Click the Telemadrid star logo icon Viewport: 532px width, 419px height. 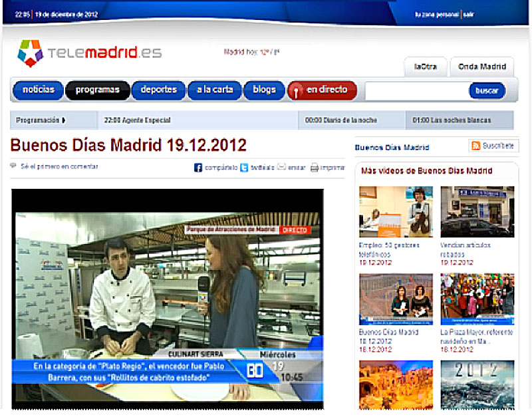coord(30,53)
